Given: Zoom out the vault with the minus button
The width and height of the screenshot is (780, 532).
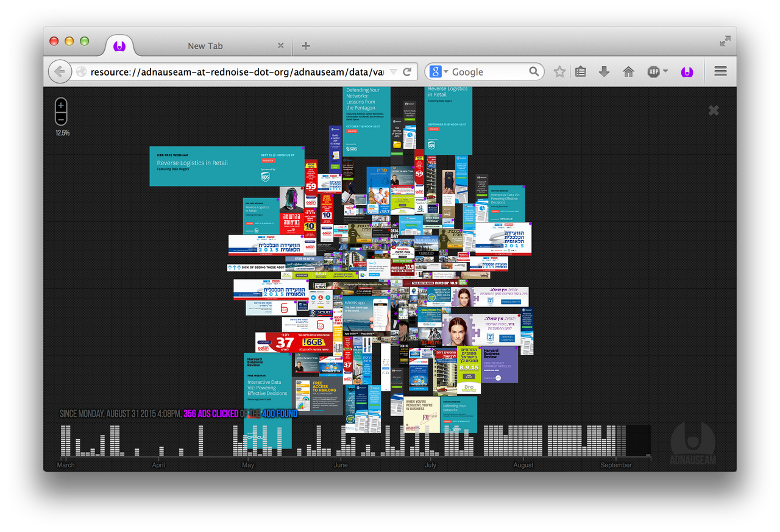Looking at the screenshot, I should coord(61,119).
